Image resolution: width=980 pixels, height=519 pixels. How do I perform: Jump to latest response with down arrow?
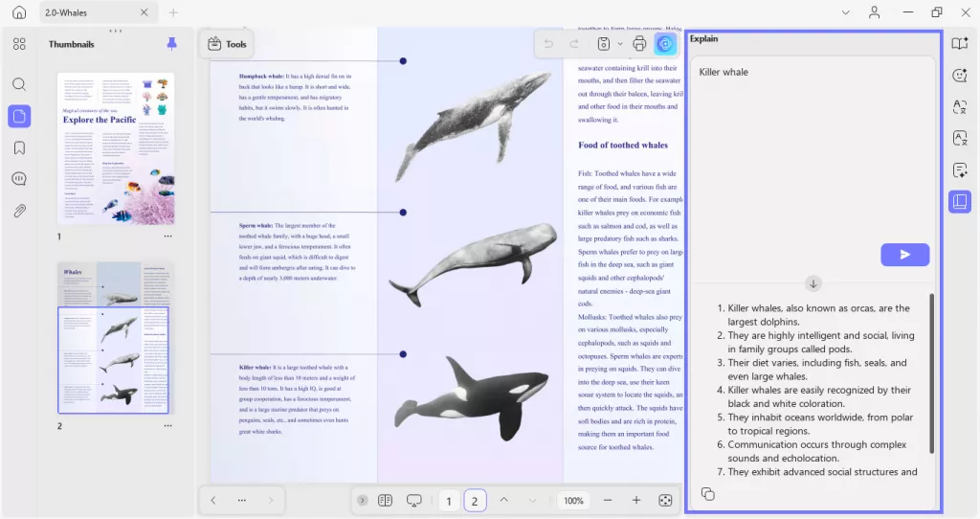tap(813, 283)
